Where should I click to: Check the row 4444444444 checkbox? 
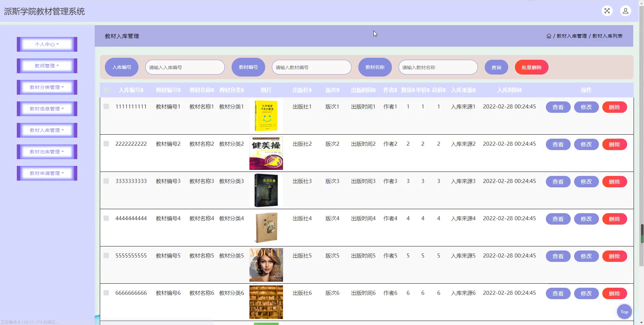[x=106, y=218]
